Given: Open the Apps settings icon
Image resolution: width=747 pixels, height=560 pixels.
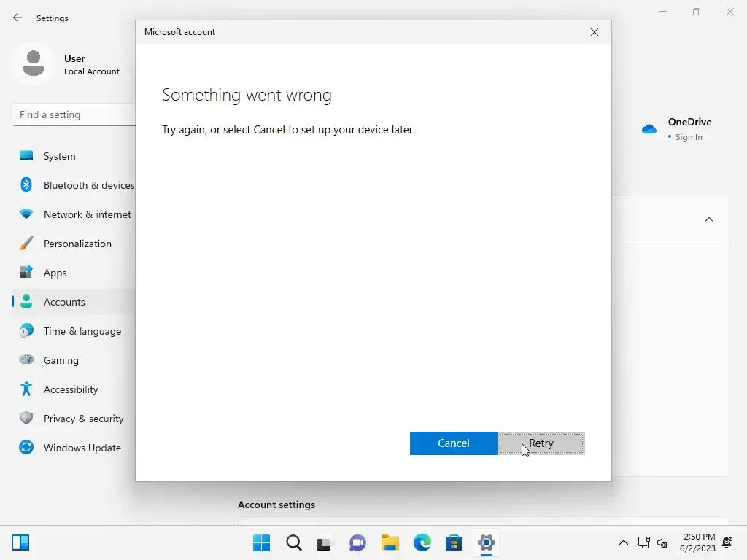Looking at the screenshot, I should [26, 273].
